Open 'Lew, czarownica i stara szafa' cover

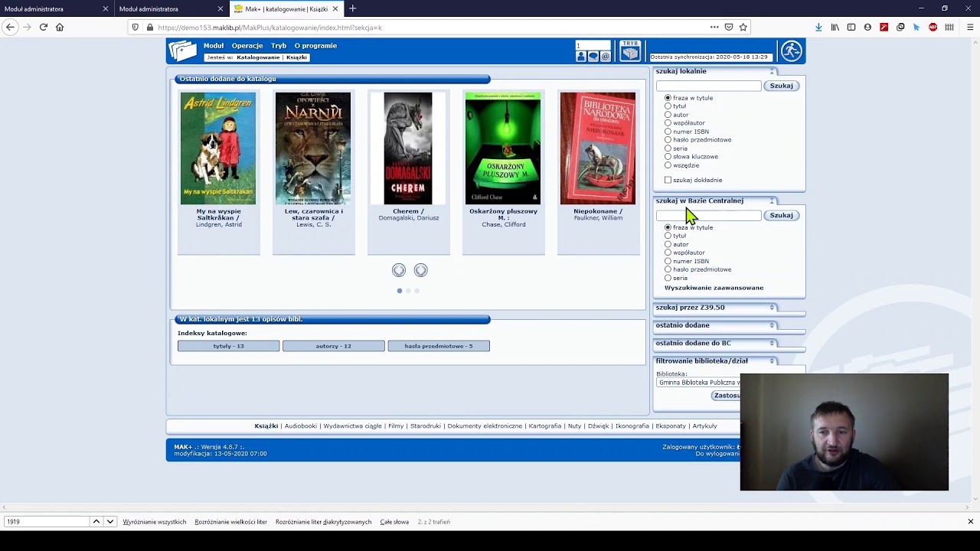[313, 148]
